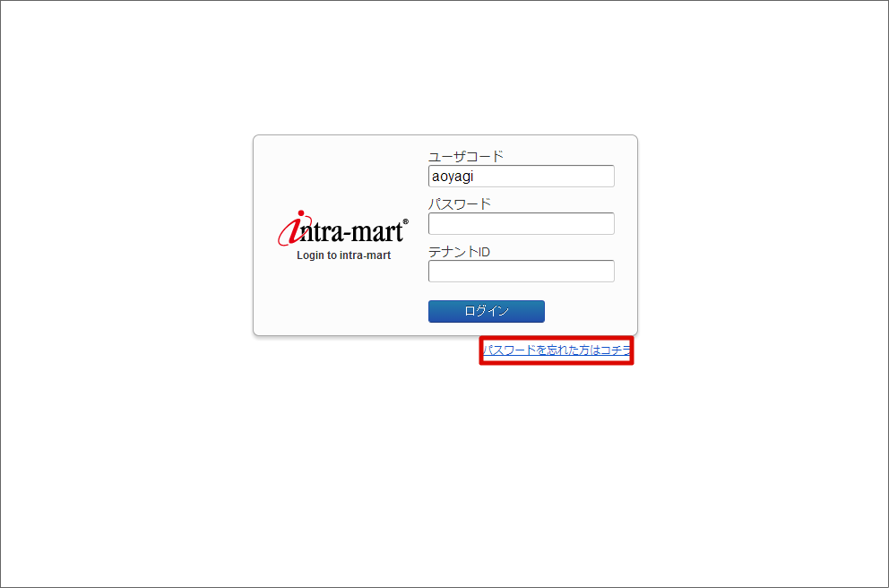Focus the ユーザコード input field
The height and width of the screenshot is (588, 889).
521,177
